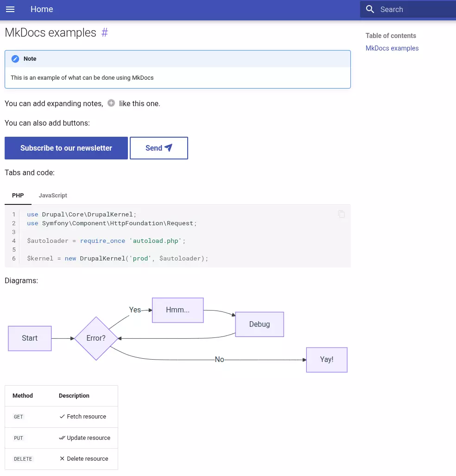Image resolution: width=456 pixels, height=476 pixels.
Task: Click the GET method cell
Action: [x=19, y=417]
